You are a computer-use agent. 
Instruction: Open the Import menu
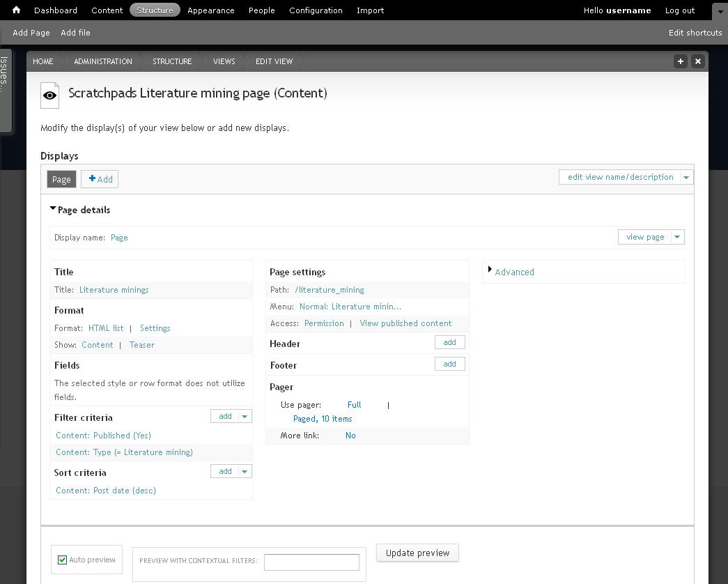click(x=371, y=10)
